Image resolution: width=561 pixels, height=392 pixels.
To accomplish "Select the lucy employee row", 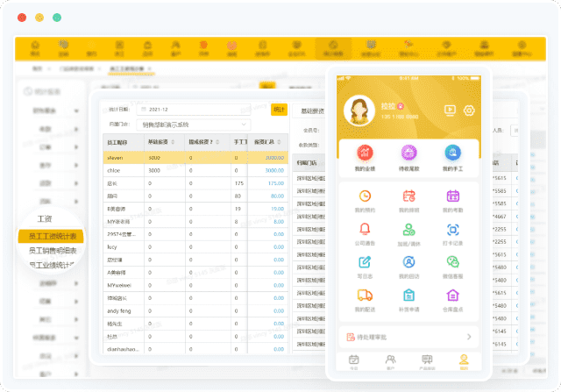I will 195,247.
